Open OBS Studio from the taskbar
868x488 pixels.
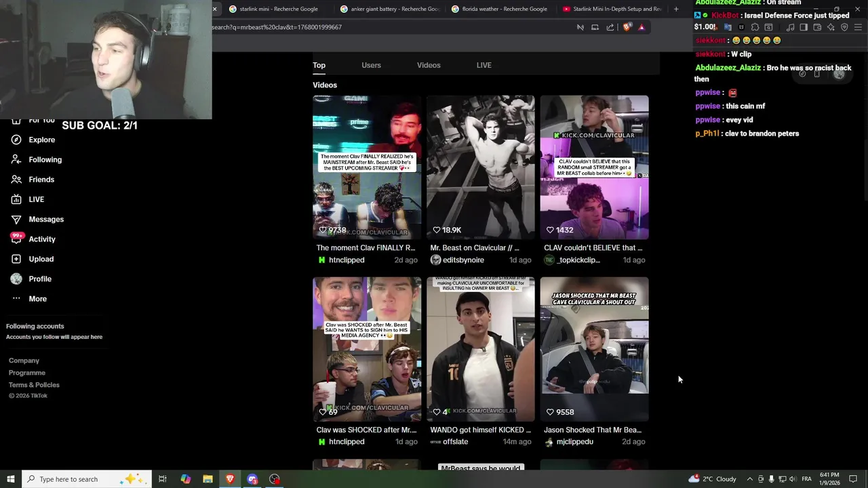275,479
